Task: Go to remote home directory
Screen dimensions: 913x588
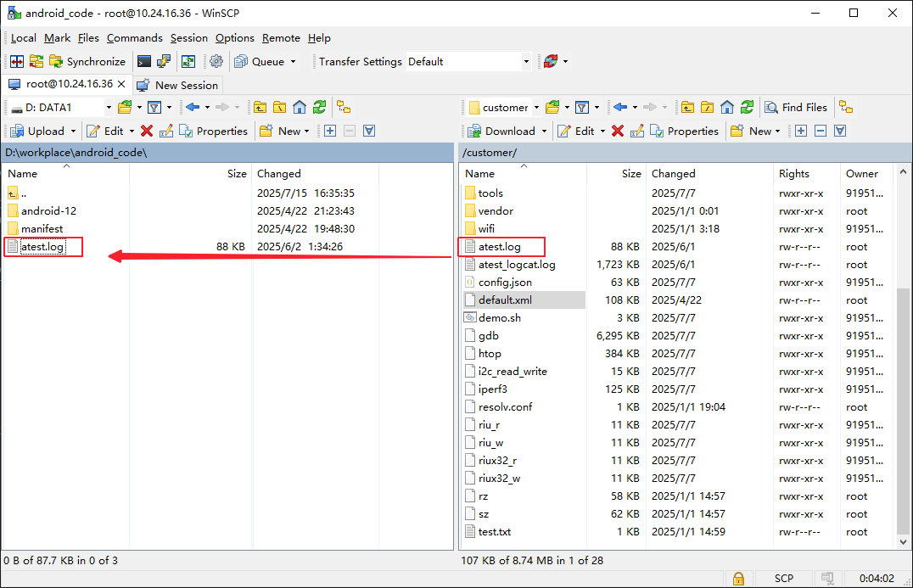Action: point(727,107)
